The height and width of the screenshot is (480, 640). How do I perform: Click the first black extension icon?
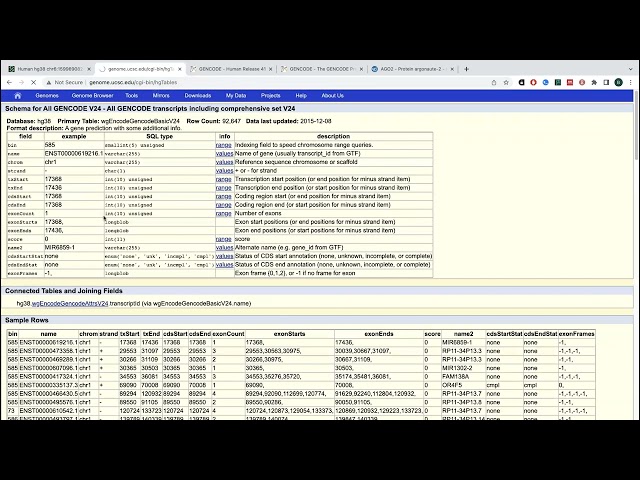522,82
